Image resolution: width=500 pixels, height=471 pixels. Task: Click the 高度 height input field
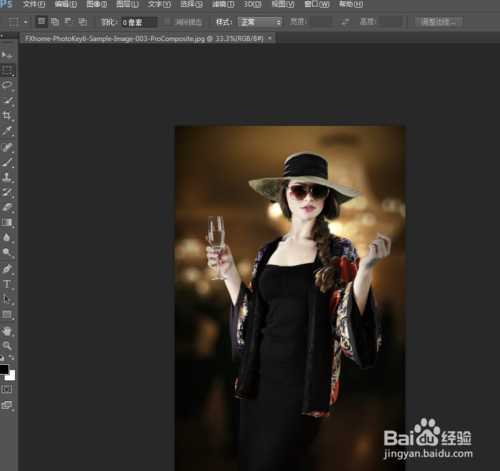click(390, 22)
